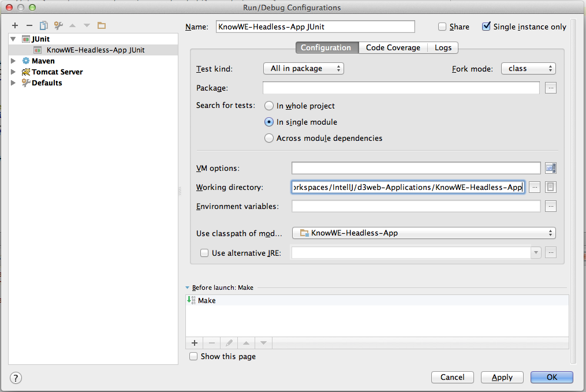
Task: Copy configuration icon in toolbar
Action: click(x=44, y=25)
